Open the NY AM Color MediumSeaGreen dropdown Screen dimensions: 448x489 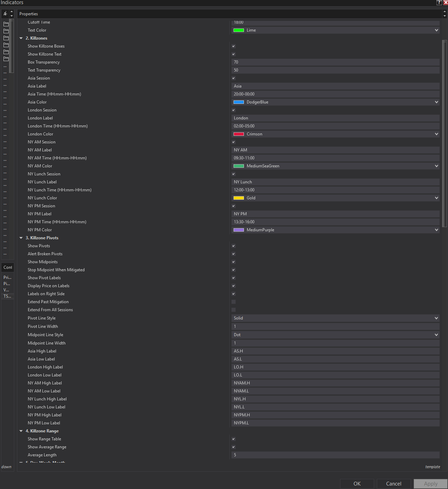point(335,166)
